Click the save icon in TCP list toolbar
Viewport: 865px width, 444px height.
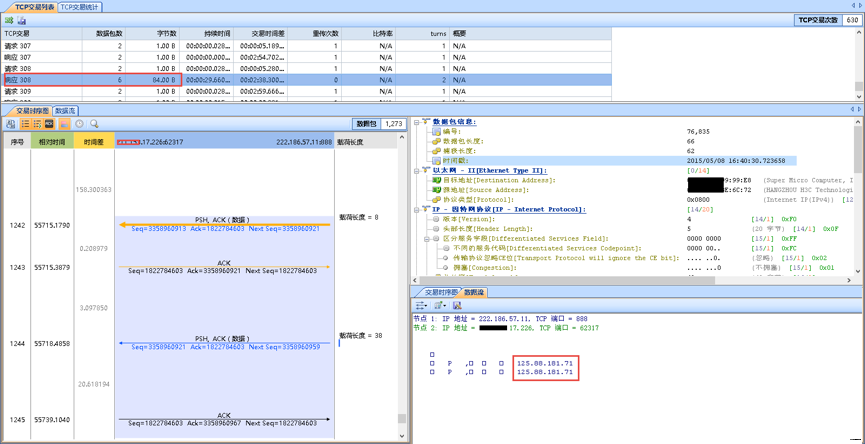click(22, 20)
